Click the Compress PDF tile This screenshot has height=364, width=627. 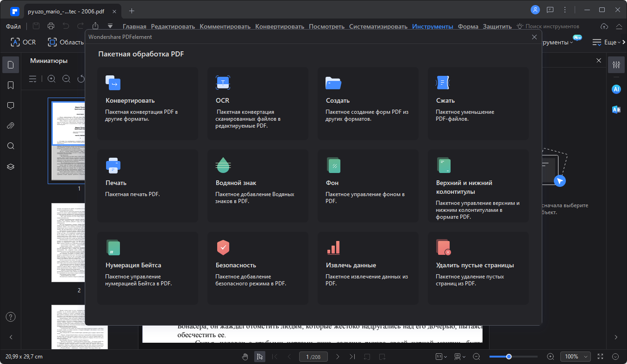point(478,104)
